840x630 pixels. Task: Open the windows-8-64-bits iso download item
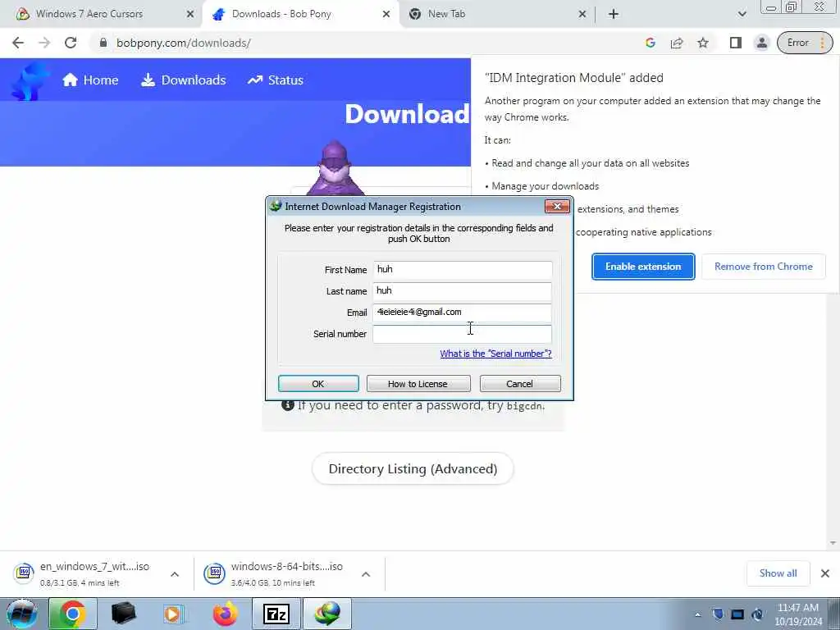(x=276, y=573)
